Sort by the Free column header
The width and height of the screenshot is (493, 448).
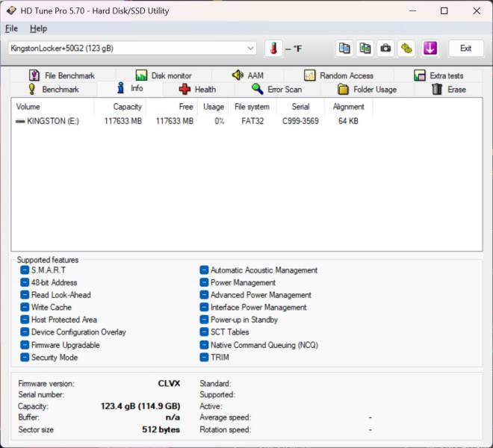coord(172,107)
